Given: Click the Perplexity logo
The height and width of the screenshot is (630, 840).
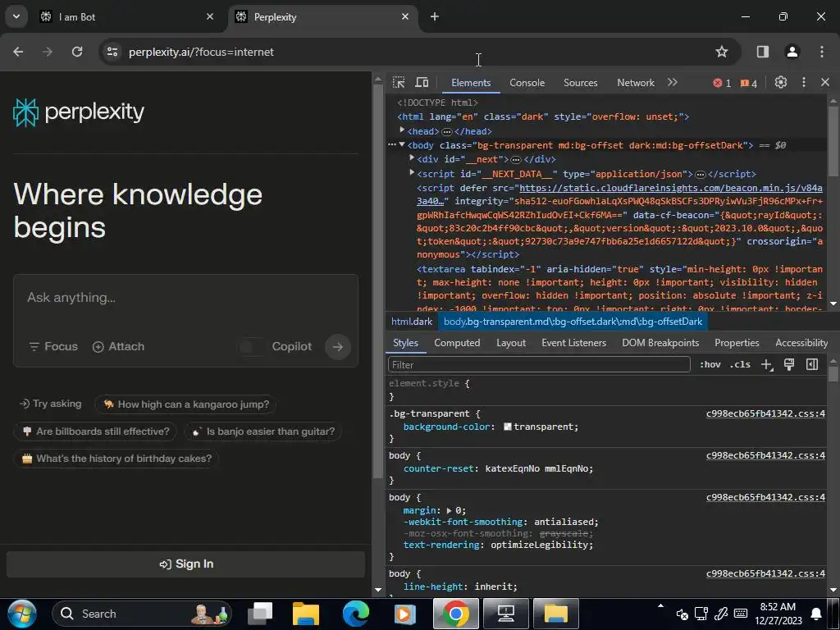Looking at the screenshot, I should tap(79, 112).
